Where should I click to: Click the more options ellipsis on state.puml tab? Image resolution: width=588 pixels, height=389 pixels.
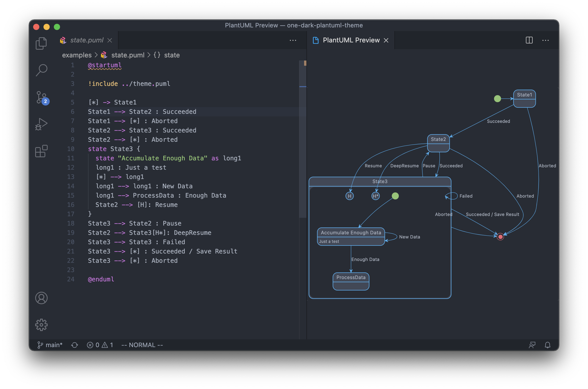pos(293,40)
